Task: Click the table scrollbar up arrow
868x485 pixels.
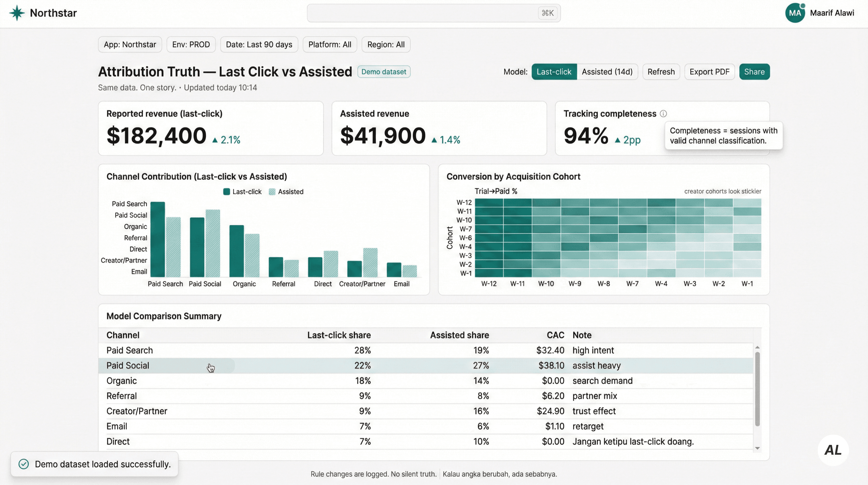Action: 757,347
